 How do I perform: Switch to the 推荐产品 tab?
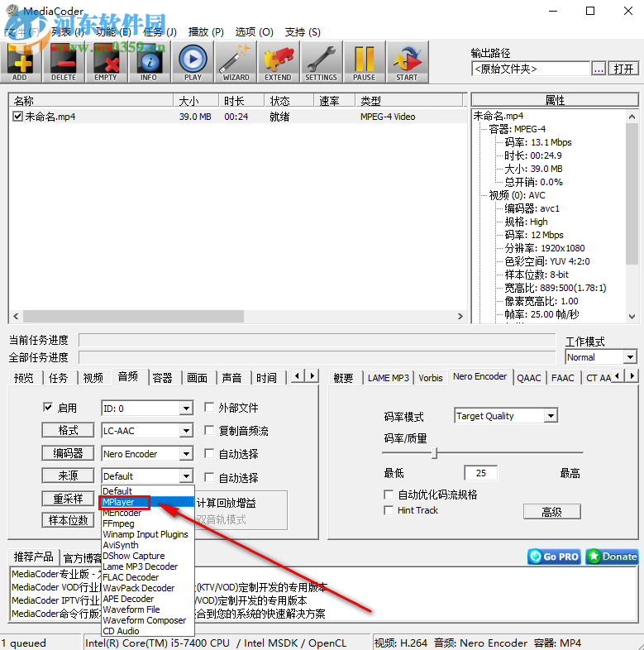click(34, 557)
